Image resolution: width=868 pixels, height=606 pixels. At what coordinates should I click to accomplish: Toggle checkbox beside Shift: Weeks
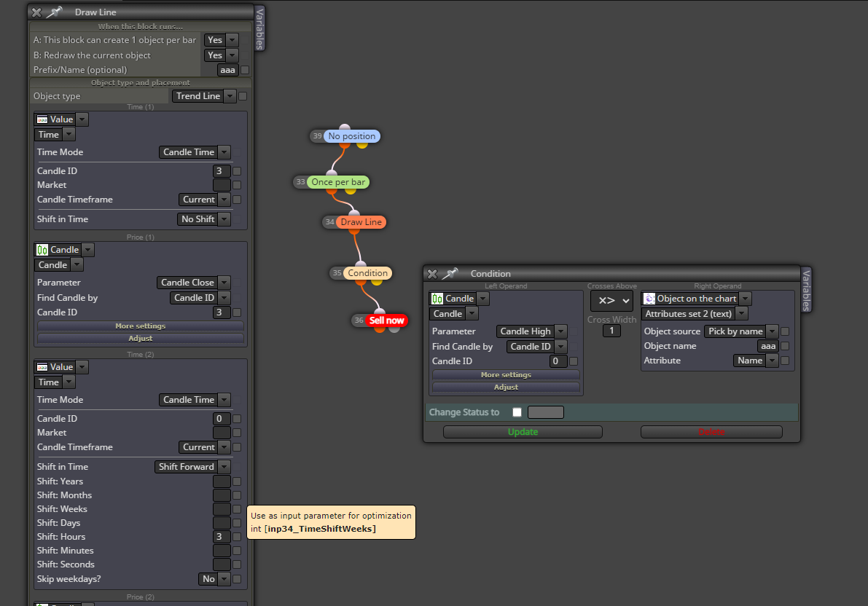click(237, 508)
